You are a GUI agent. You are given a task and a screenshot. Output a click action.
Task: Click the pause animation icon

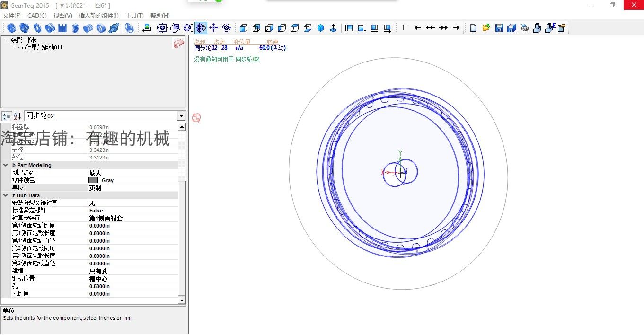point(405,28)
